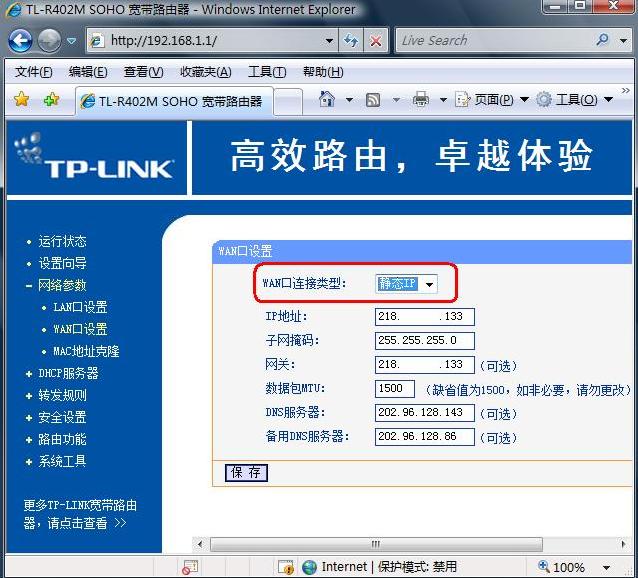Click the Internet Explorer icon in title bar
This screenshot has width=638, height=578.
[14, 10]
